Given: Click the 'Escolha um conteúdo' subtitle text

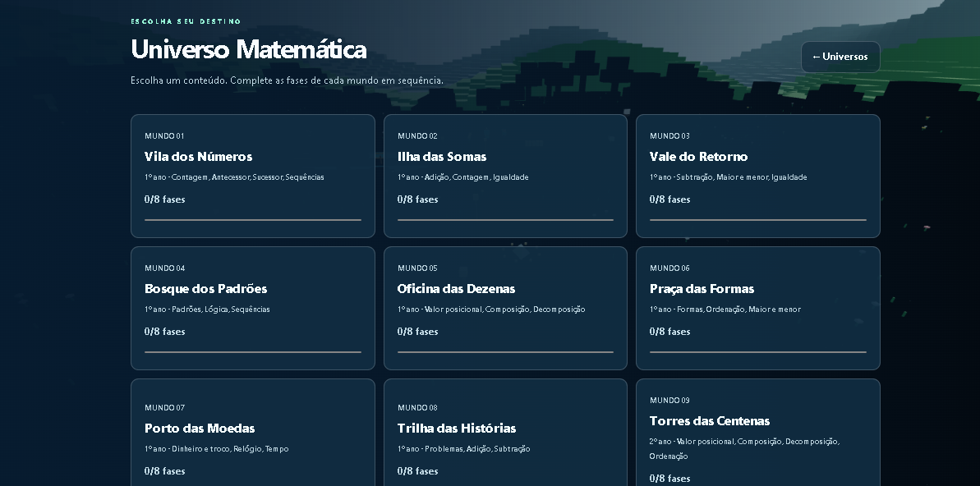Looking at the screenshot, I should 287,80.
